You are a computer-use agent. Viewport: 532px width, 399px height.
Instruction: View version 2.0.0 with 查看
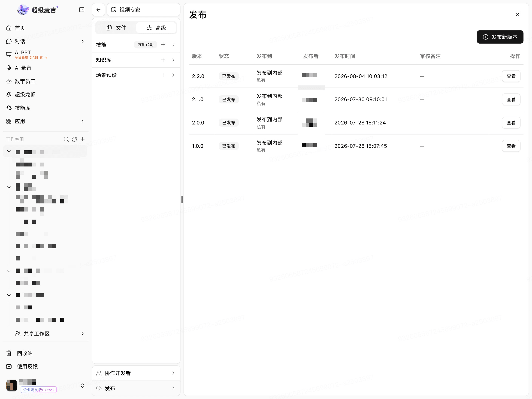point(511,123)
